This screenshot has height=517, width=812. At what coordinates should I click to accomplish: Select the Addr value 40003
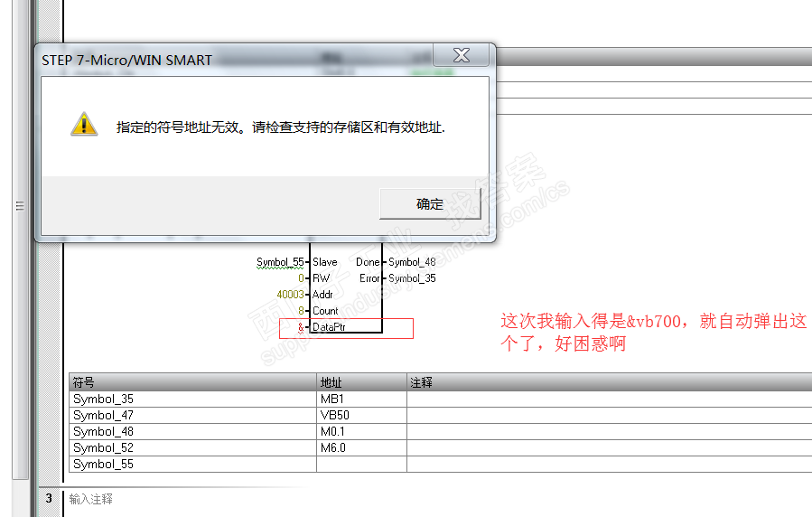[291, 295]
